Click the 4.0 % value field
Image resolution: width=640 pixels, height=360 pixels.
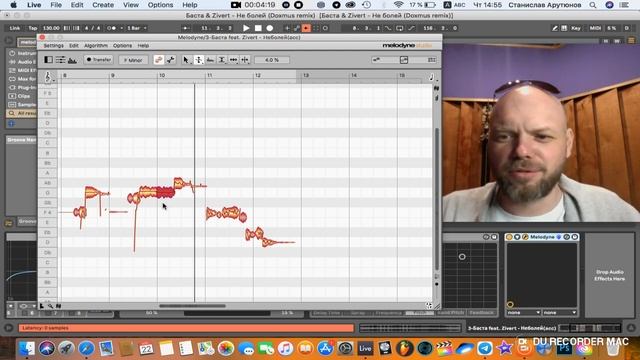click(x=272, y=60)
